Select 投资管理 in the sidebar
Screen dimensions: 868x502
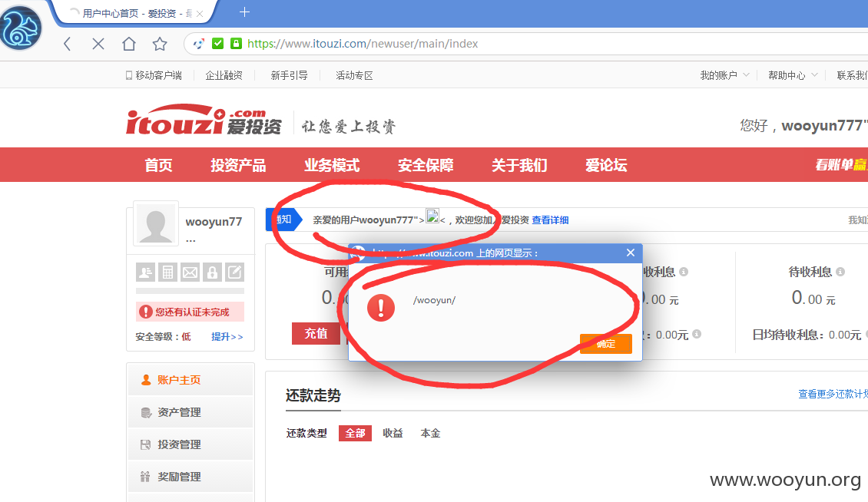(190, 444)
